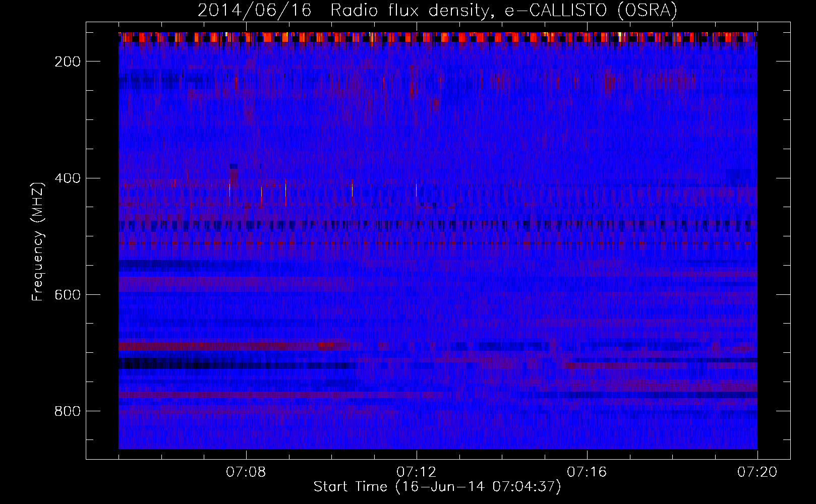
Task: Click the 200 frequency tick label
Action: [x=68, y=61]
